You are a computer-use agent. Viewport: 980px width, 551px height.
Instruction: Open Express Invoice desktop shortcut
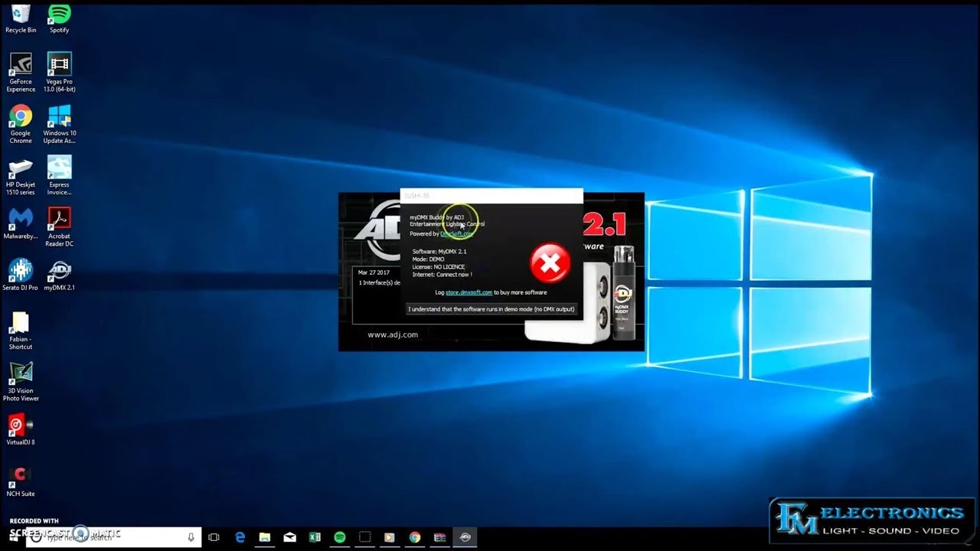[59, 175]
